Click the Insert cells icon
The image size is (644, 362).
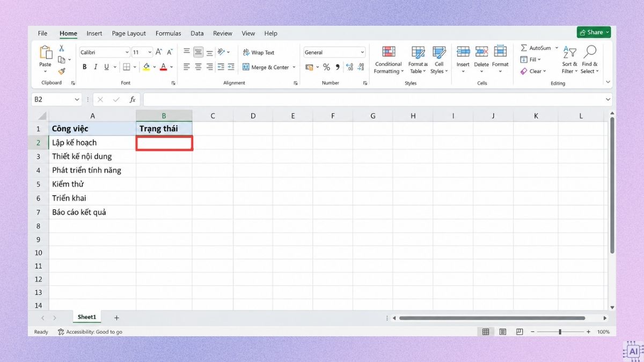point(463,51)
